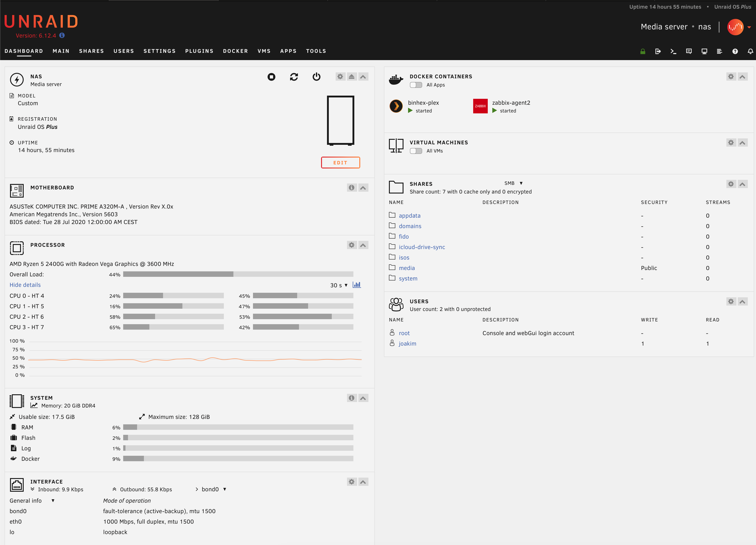Open the Docker tab
This screenshot has height=545, width=756.
[x=235, y=51]
